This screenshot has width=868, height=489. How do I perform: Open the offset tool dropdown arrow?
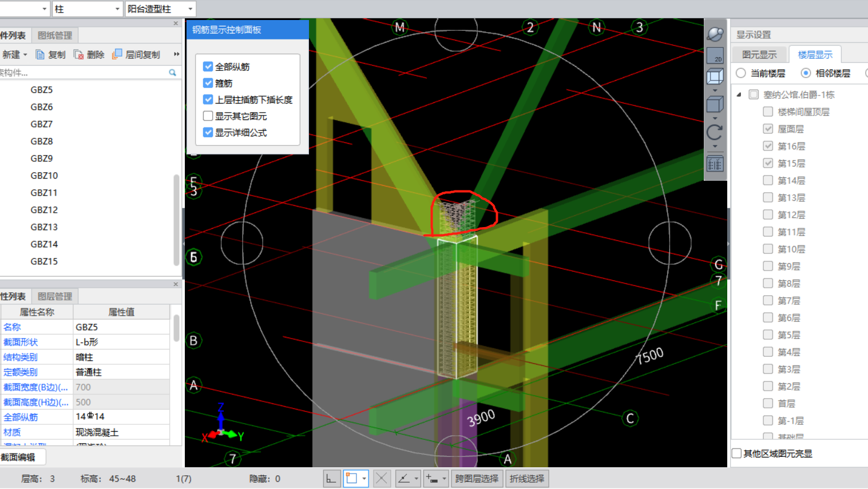click(444, 479)
